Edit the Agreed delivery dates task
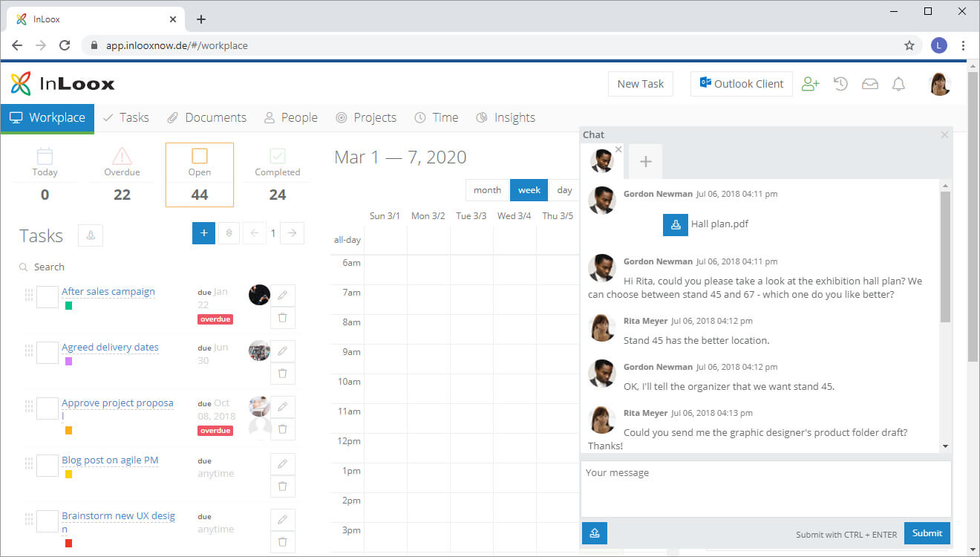The height and width of the screenshot is (557, 980). click(283, 351)
